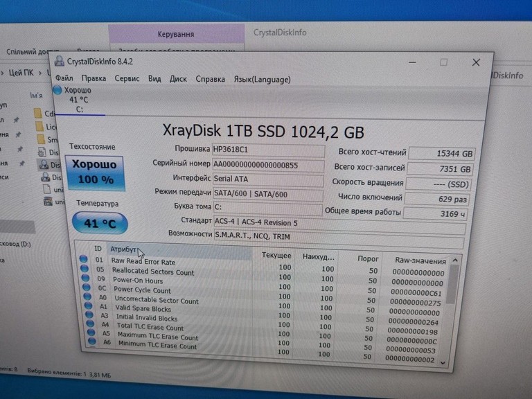Click the serial number field
Image resolution: width=532 pixels, height=399 pixels.
pyautogui.click(x=268, y=166)
